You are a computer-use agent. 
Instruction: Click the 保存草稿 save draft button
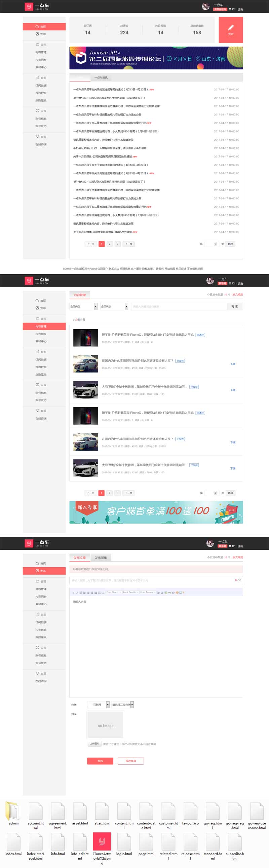(x=130, y=761)
